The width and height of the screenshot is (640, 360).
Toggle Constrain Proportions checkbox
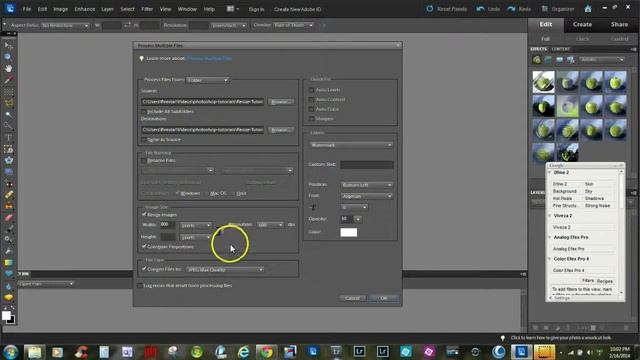[144, 247]
